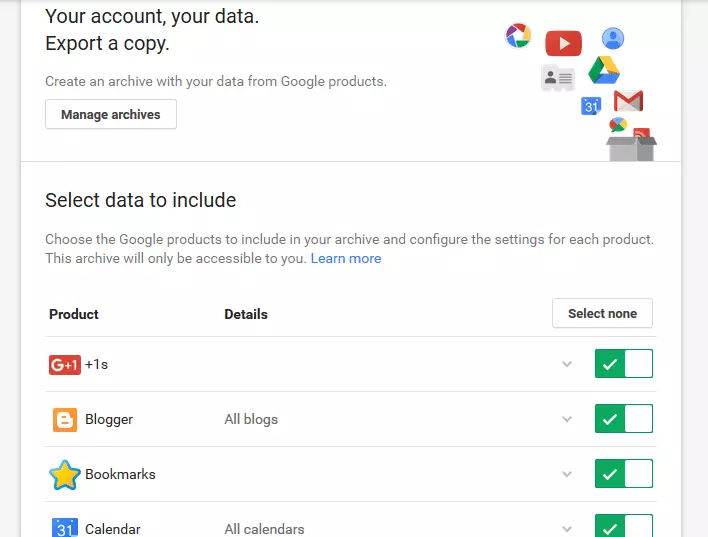Click the "Calendar" product label
This screenshot has width=708, height=537.
coord(113,529)
